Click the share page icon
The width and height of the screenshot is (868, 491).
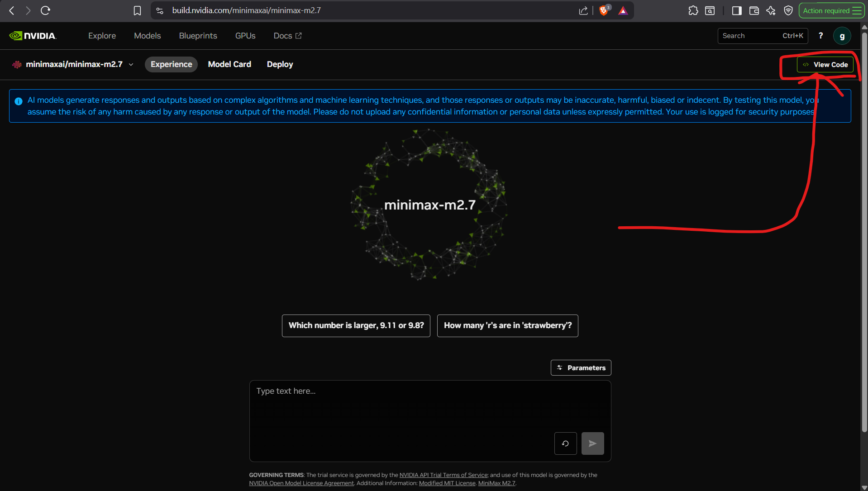click(583, 10)
